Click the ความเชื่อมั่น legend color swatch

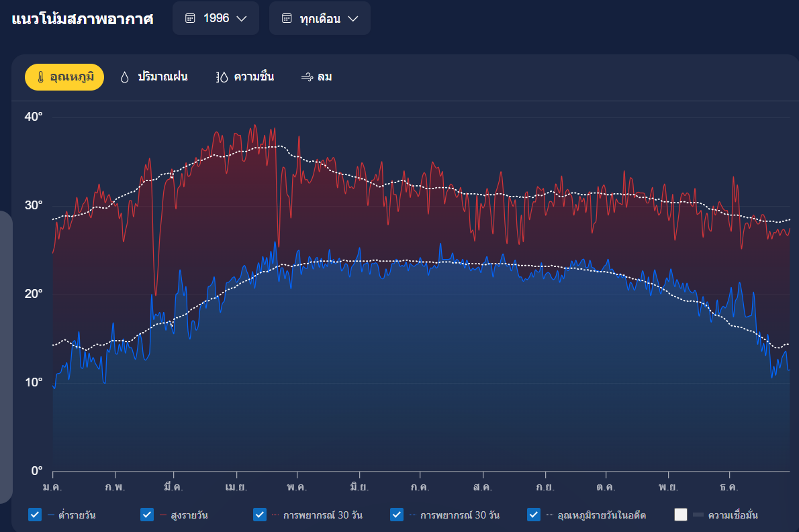(x=698, y=515)
